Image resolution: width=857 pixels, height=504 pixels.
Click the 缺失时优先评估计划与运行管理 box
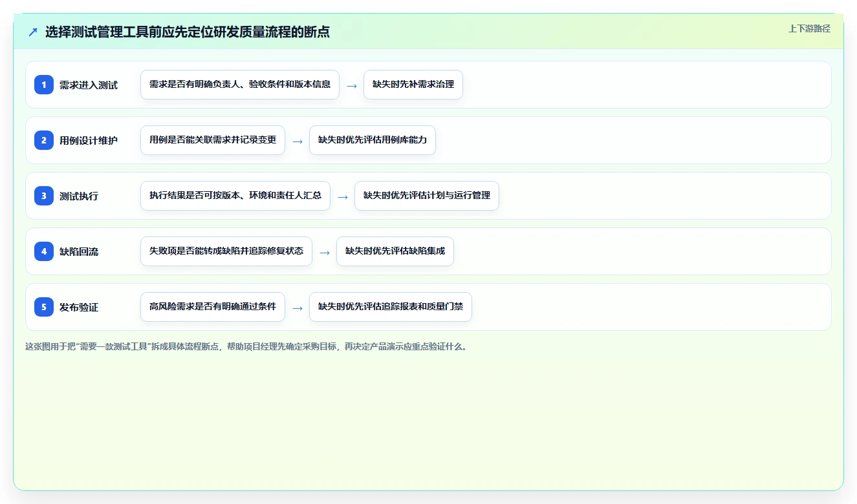(427, 196)
